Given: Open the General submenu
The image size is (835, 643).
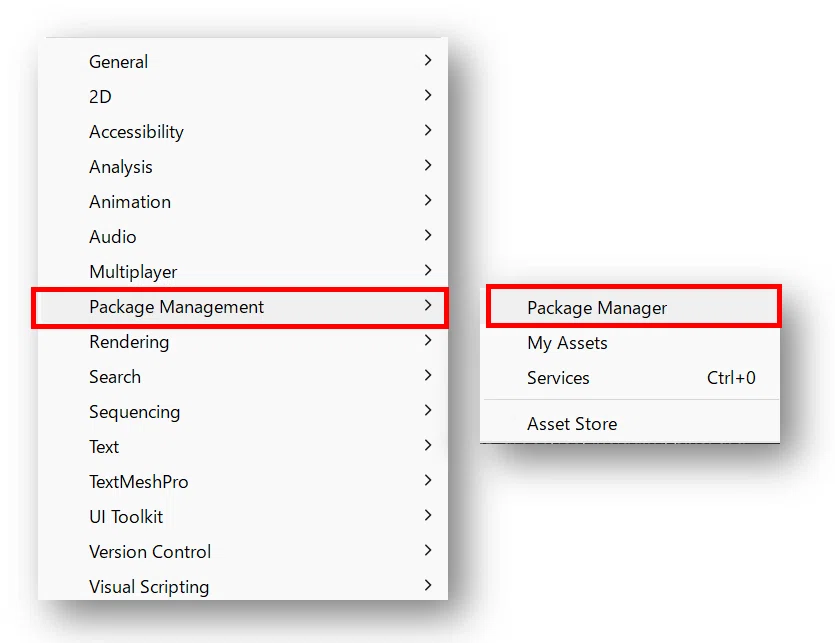Looking at the screenshot, I should pyautogui.click(x=243, y=61).
